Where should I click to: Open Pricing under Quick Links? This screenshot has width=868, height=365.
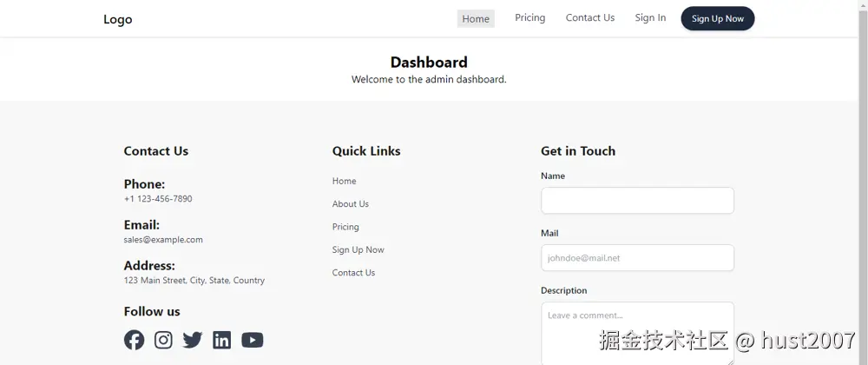345,227
